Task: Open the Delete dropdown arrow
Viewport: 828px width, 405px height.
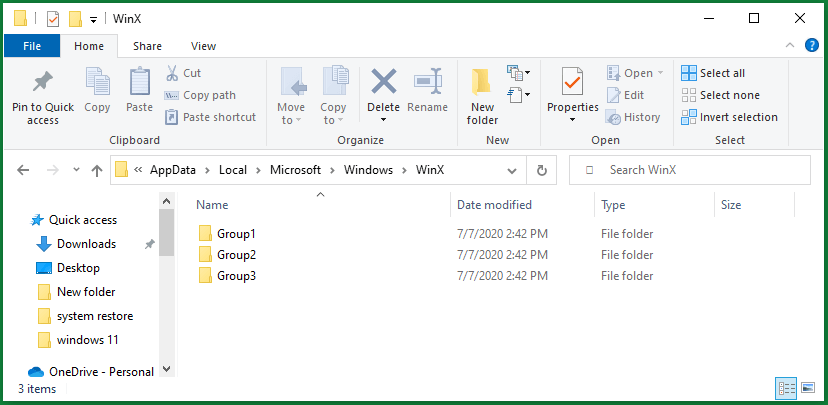Action: tap(383, 120)
